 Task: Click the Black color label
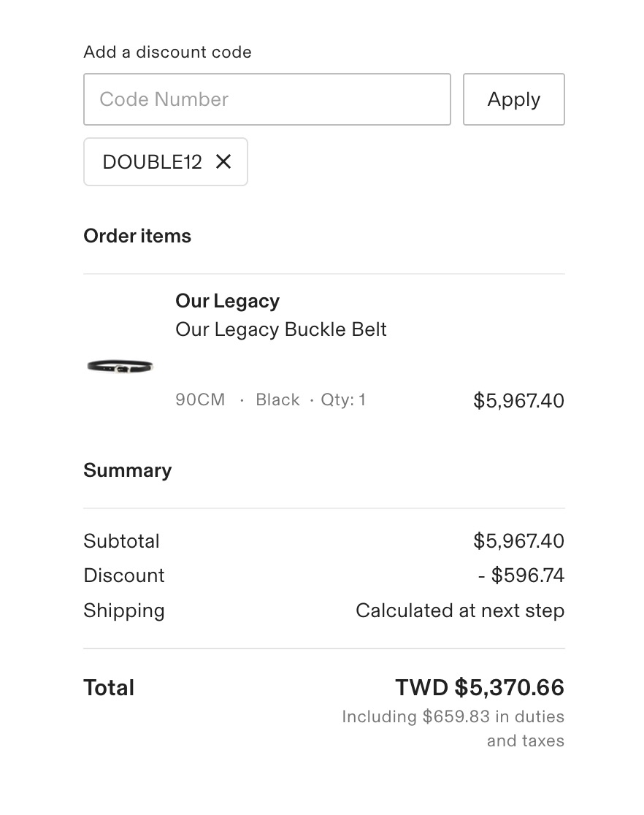click(x=277, y=400)
